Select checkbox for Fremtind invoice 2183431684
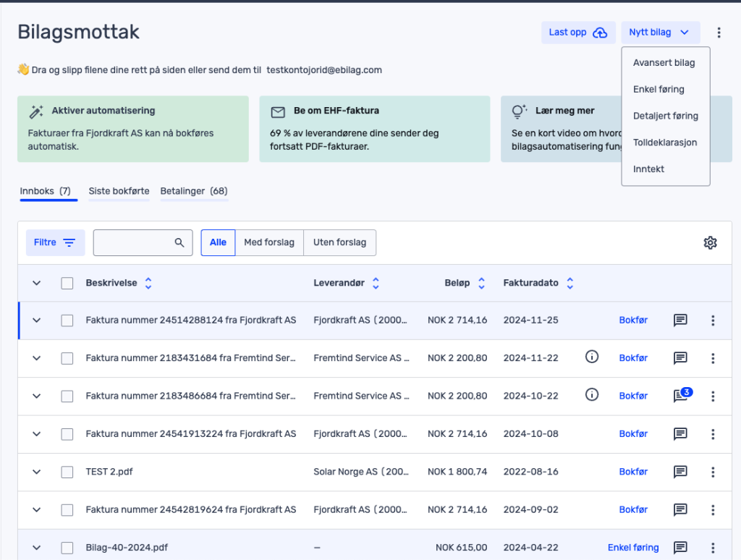Screen dimensions: 741x560 click(x=67, y=358)
